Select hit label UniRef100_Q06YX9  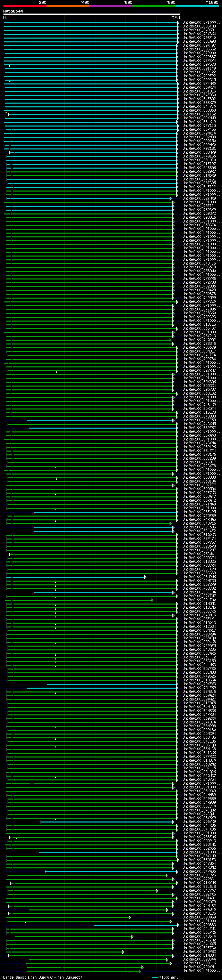tap(199, 821)
